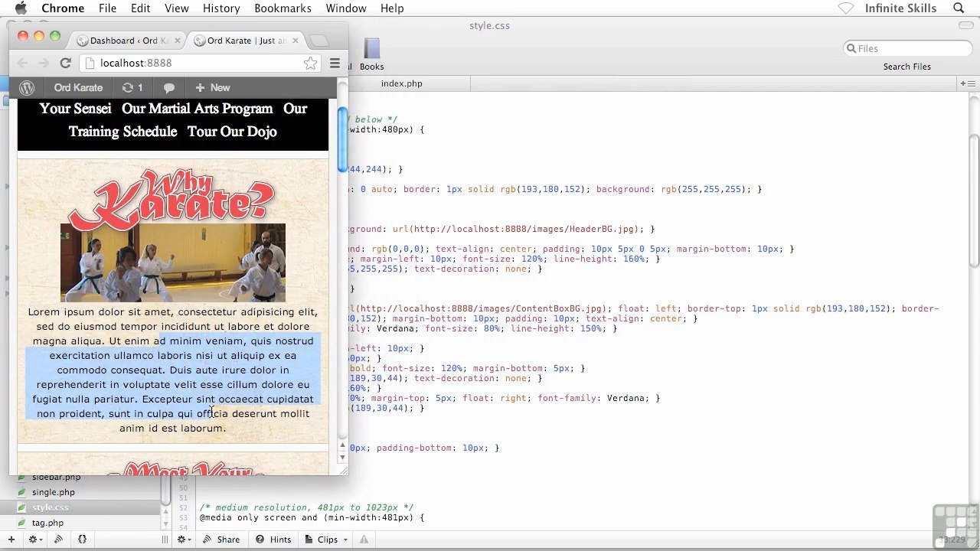
Task: Open updates indicator in WordPress admin bar
Action: tap(132, 87)
